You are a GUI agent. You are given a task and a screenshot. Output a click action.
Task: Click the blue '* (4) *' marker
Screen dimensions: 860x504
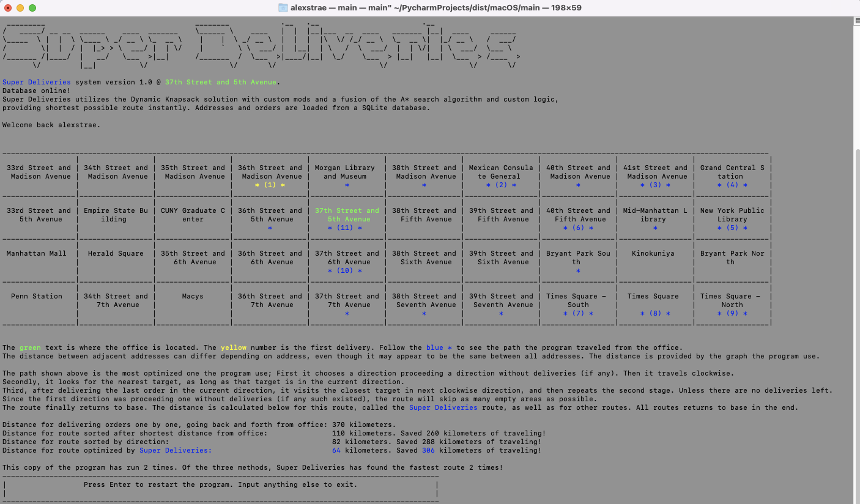point(732,185)
